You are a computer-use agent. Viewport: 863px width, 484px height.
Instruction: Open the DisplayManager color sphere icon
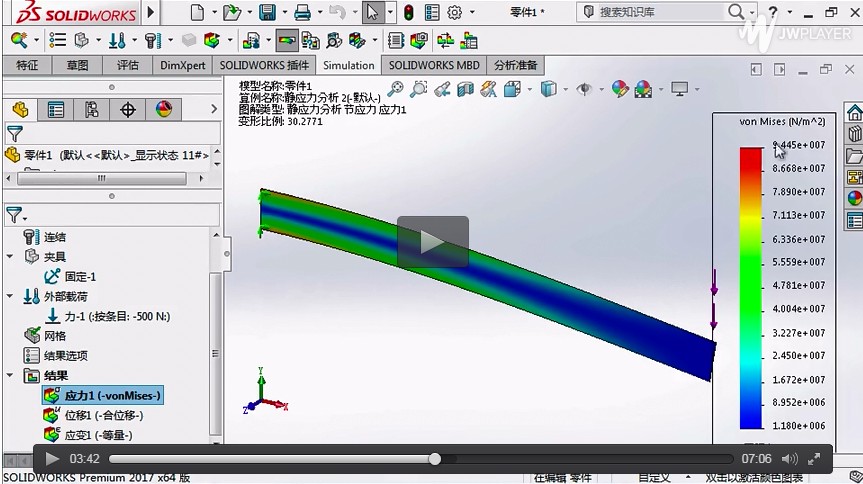click(x=164, y=109)
